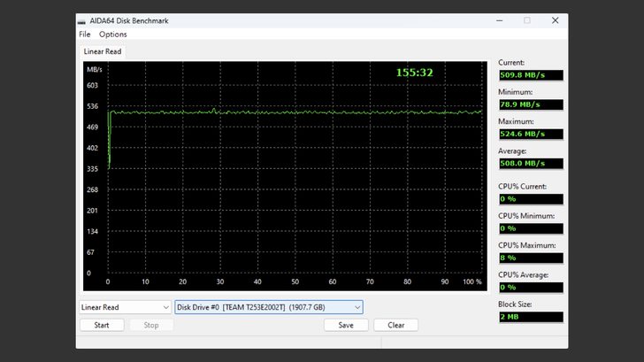Image resolution: width=644 pixels, height=362 pixels.
Task: Click the Stop button
Action: pyautogui.click(x=151, y=325)
